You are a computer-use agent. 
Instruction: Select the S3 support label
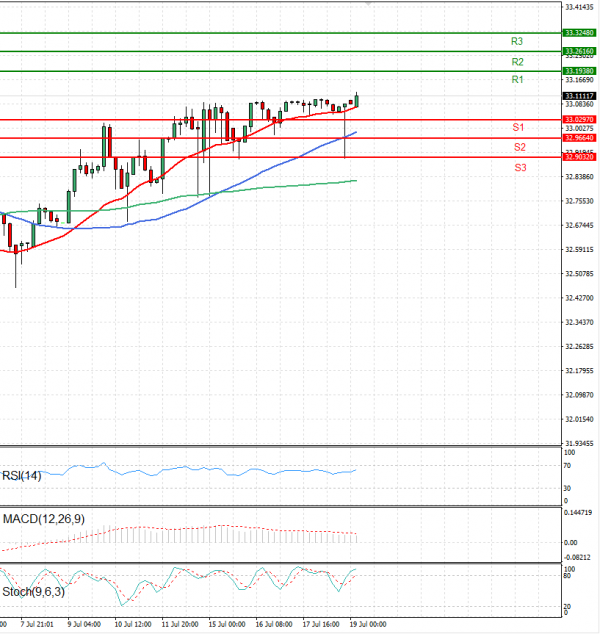520,167
